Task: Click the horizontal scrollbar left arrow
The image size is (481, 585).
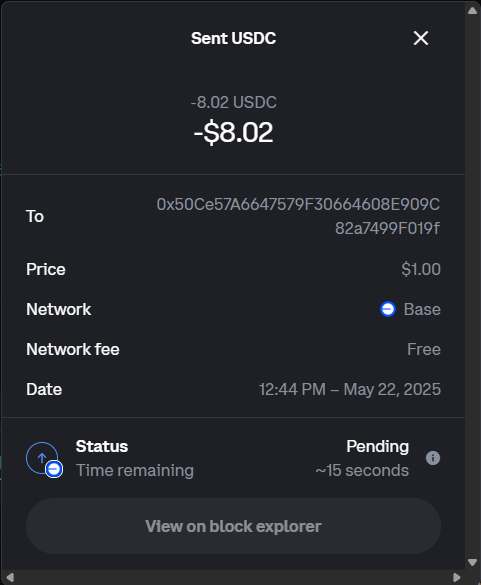Action: tap(10, 578)
